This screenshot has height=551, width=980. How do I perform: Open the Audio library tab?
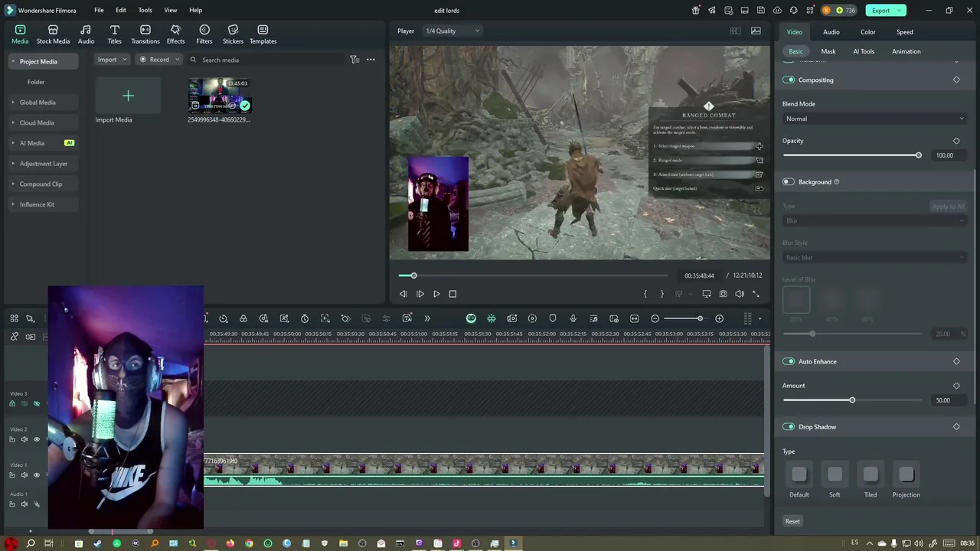86,34
